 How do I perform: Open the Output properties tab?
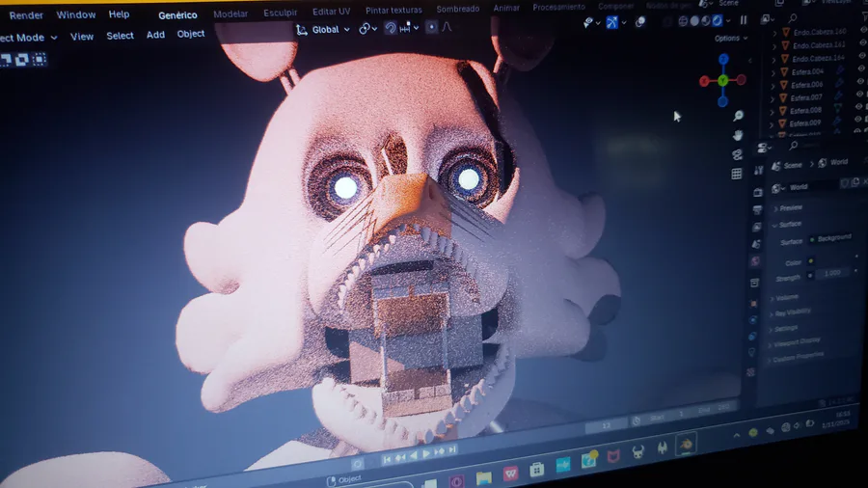[757, 209]
